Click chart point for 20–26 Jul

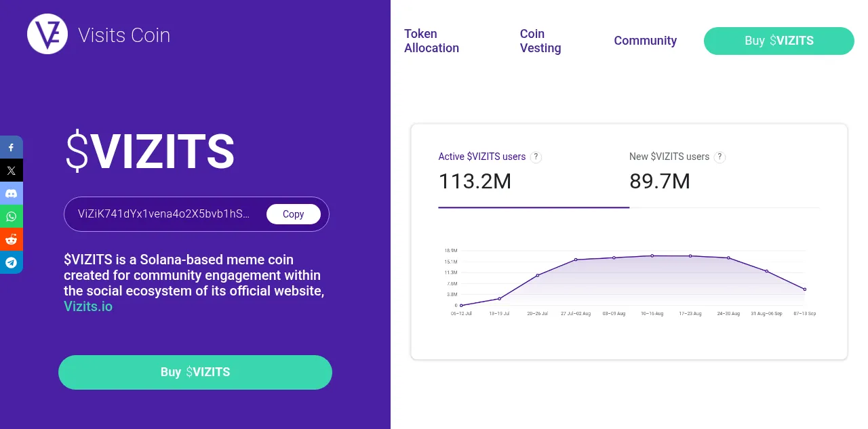pos(538,275)
